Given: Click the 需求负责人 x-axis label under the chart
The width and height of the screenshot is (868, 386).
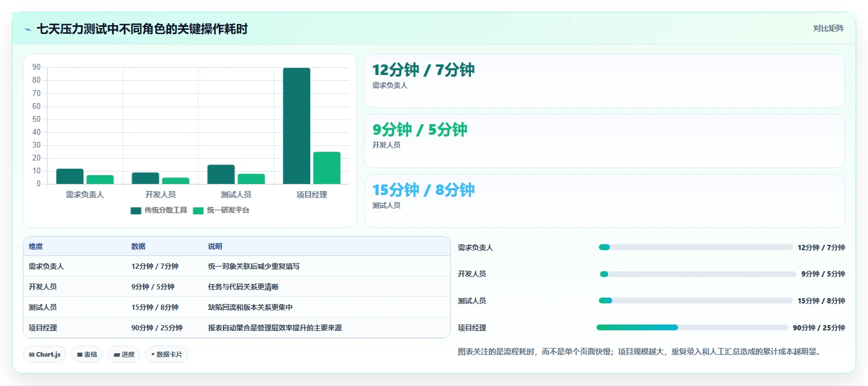Looking at the screenshot, I should coord(85,194).
